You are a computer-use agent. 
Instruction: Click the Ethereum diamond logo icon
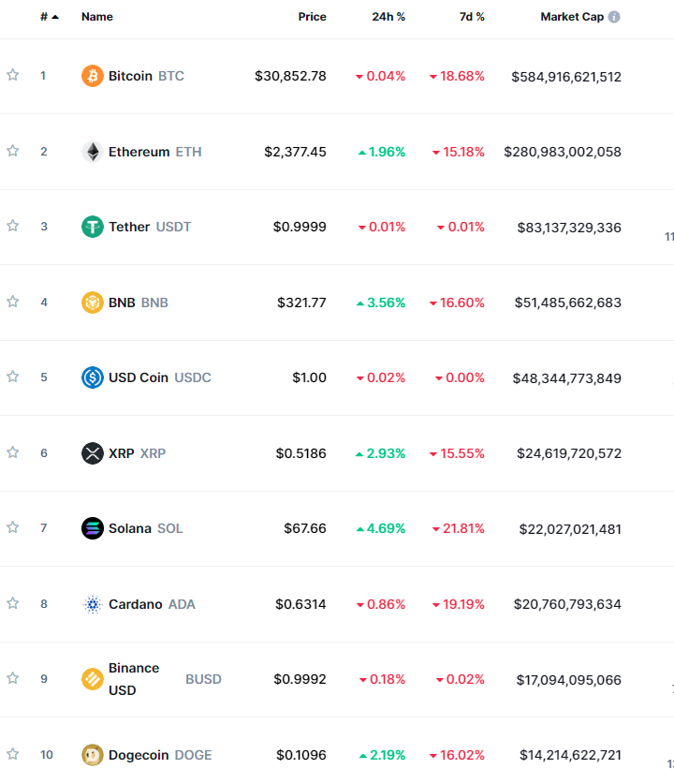(93, 152)
